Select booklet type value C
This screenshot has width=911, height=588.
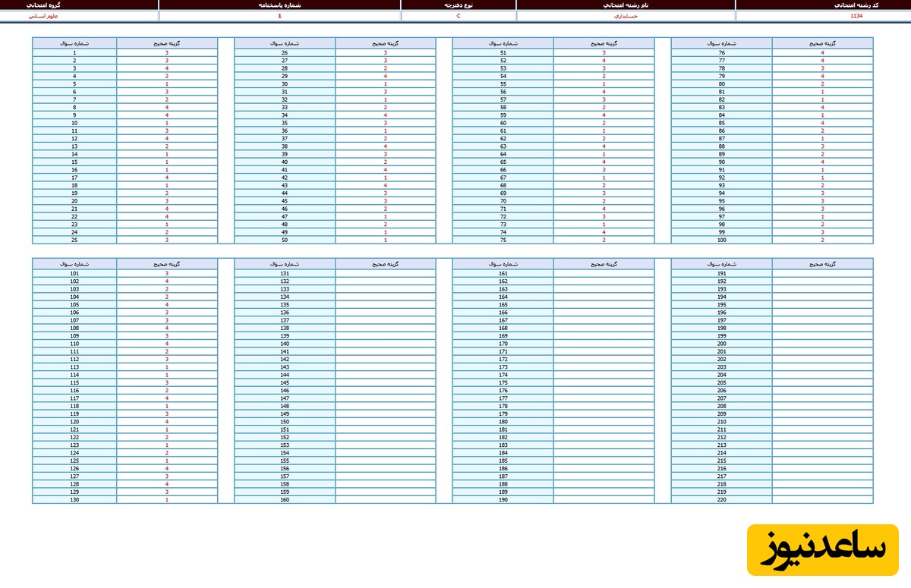458,15
